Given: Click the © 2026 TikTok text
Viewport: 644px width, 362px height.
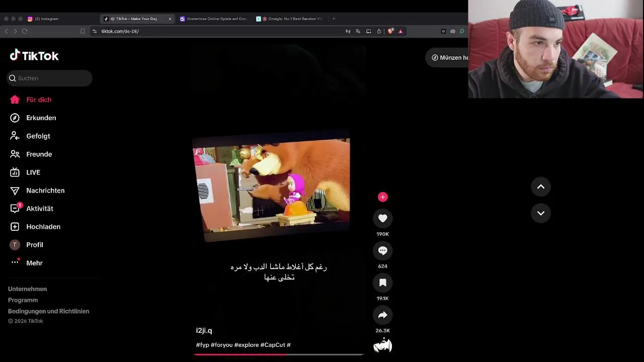Looking at the screenshot, I should [26, 321].
